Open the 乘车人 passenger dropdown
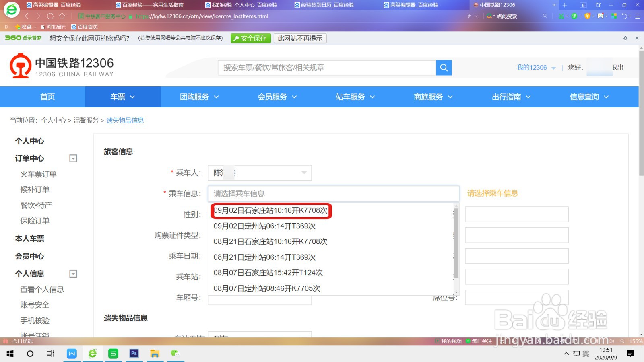 tap(260, 173)
